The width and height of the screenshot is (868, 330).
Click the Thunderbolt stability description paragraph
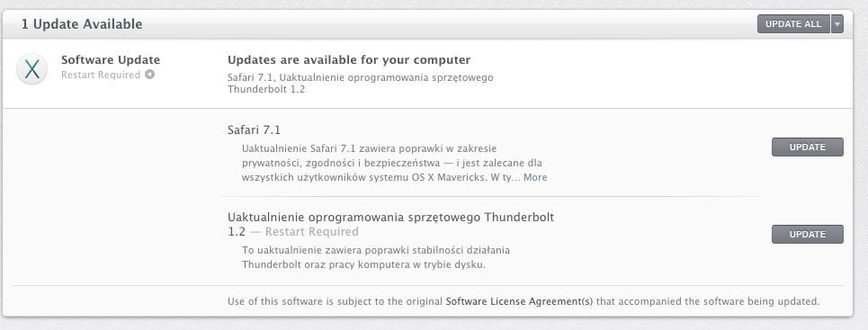click(x=376, y=257)
